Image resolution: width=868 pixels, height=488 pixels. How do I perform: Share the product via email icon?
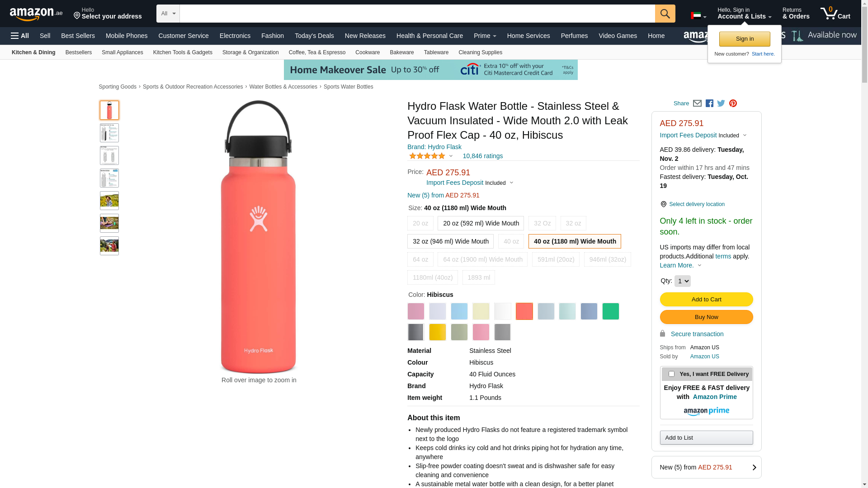697,103
